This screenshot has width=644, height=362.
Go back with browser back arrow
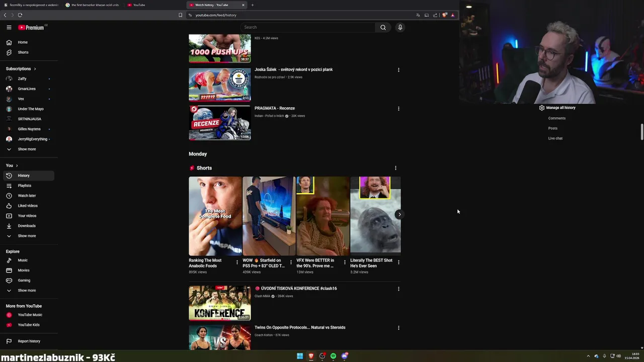point(5,15)
